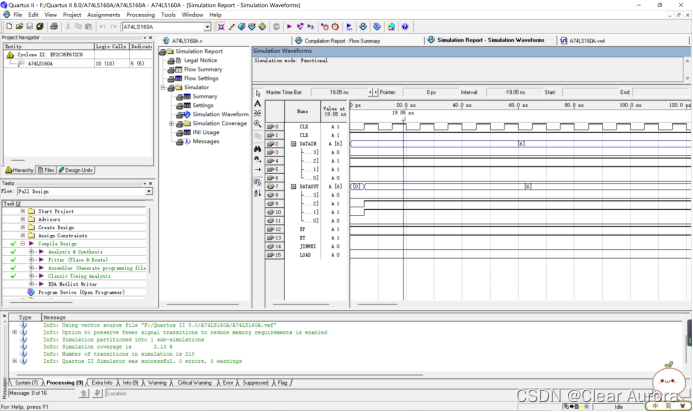Screen dimensions: 693x412
Task: Expand the 'Quartus II Simulator was successful' message
Action: (x=15, y=361)
